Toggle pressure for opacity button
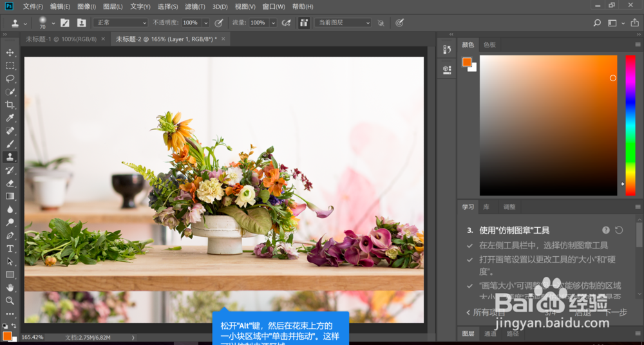 (x=219, y=23)
